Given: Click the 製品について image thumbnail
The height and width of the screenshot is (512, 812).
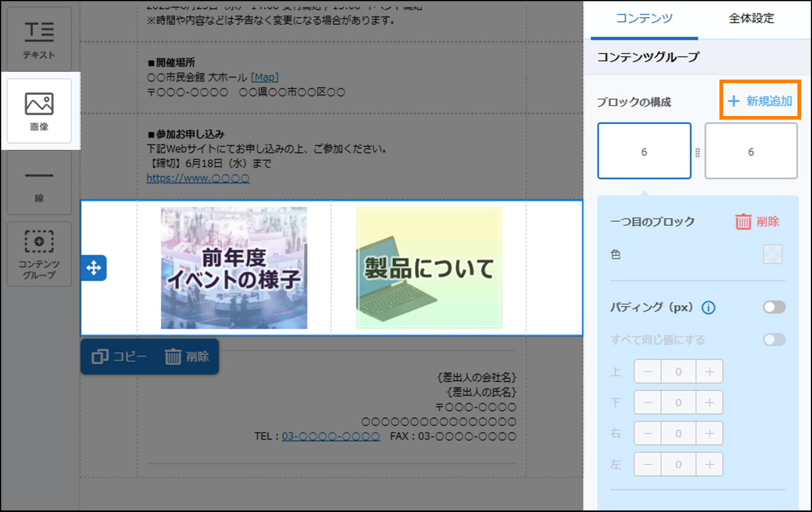Looking at the screenshot, I should [x=428, y=268].
